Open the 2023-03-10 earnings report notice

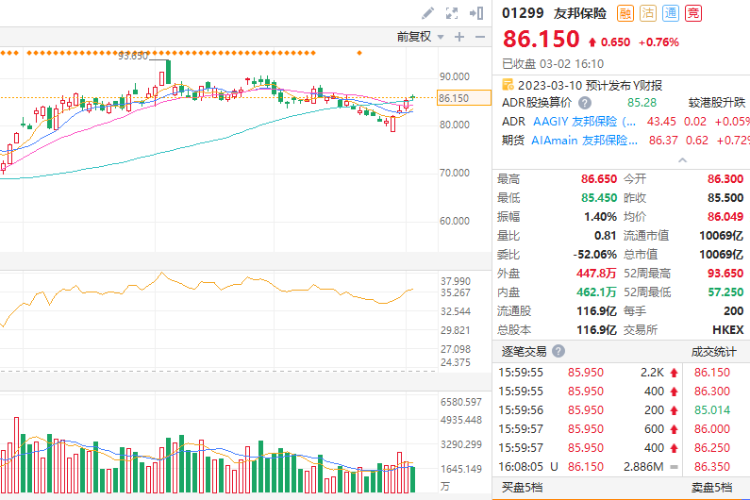[x=590, y=84]
